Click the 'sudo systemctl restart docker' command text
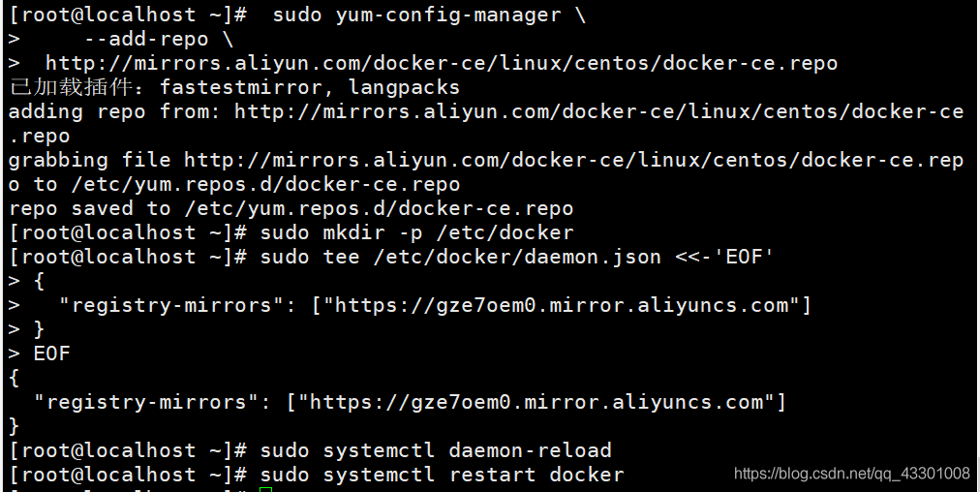 (442, 475)
